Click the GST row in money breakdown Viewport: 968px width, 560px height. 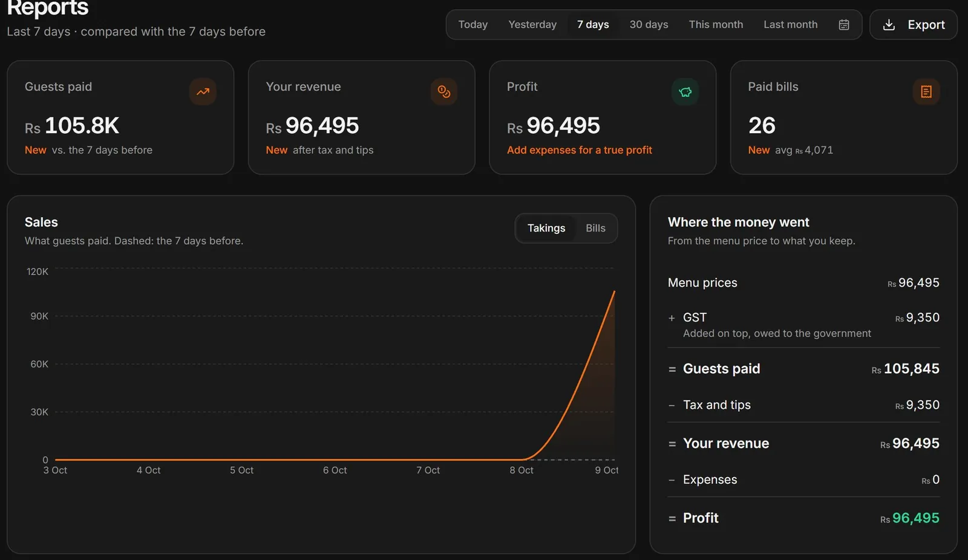click(x=803, y=325)
